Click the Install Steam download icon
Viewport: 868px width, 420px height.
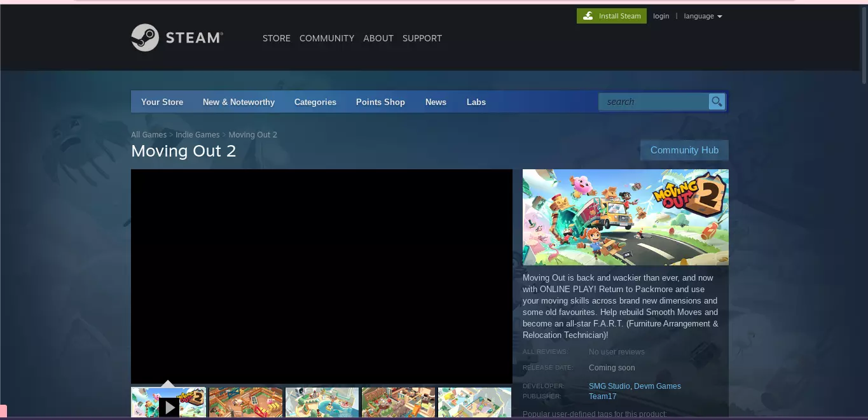point(588,16)
